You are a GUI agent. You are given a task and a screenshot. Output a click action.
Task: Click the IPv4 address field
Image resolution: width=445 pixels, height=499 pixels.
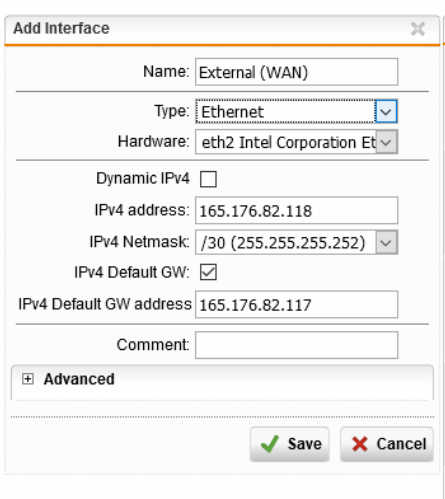[297, 210]
